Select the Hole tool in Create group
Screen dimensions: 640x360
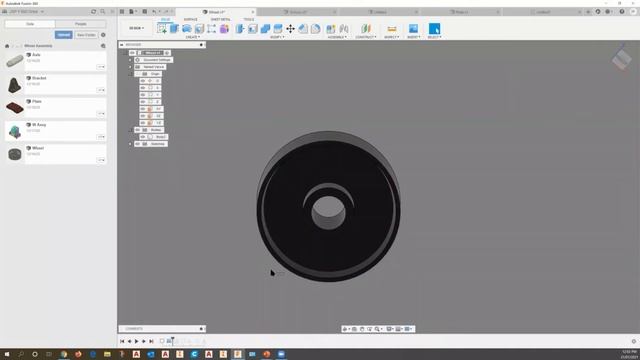click(x=199, y=28)
